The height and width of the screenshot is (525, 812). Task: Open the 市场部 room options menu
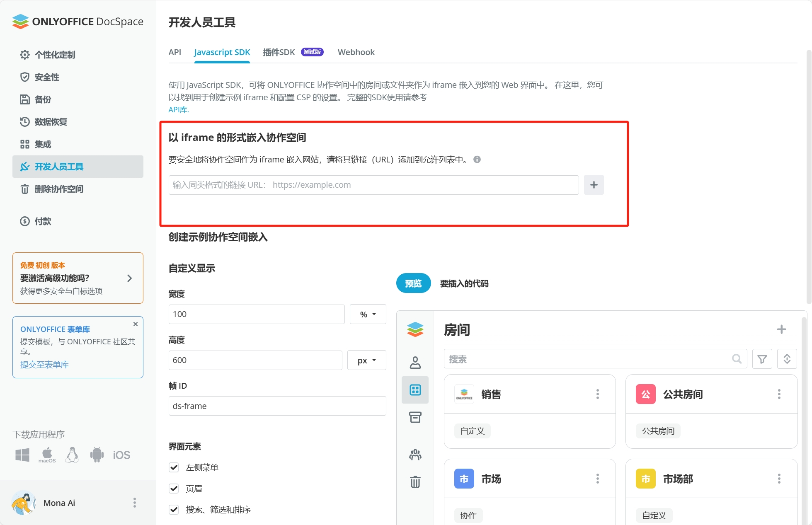(779, 479)
